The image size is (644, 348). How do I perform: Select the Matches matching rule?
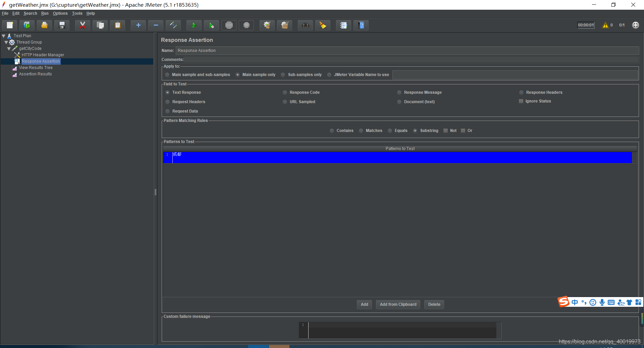[x=361, y=131]
